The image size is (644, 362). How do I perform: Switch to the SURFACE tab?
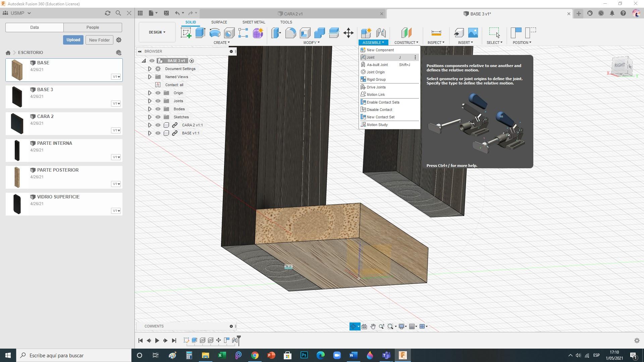[x=219, y=22]
